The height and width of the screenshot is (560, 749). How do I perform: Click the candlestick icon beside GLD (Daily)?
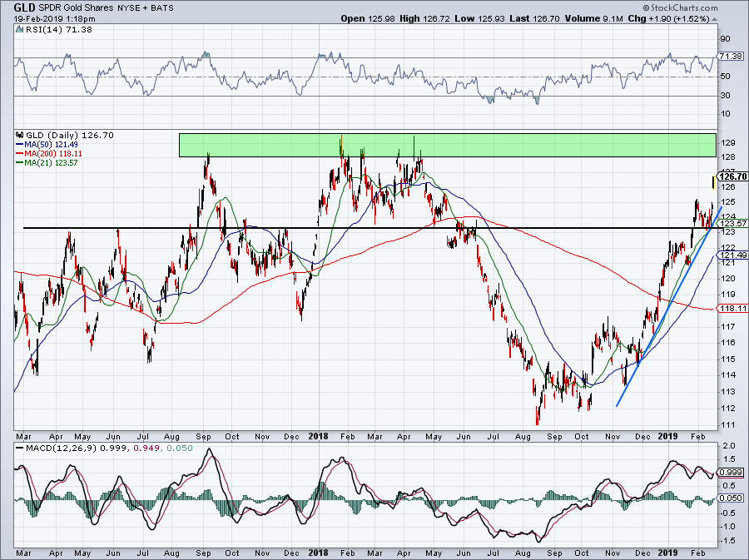[x=20, y=135]
